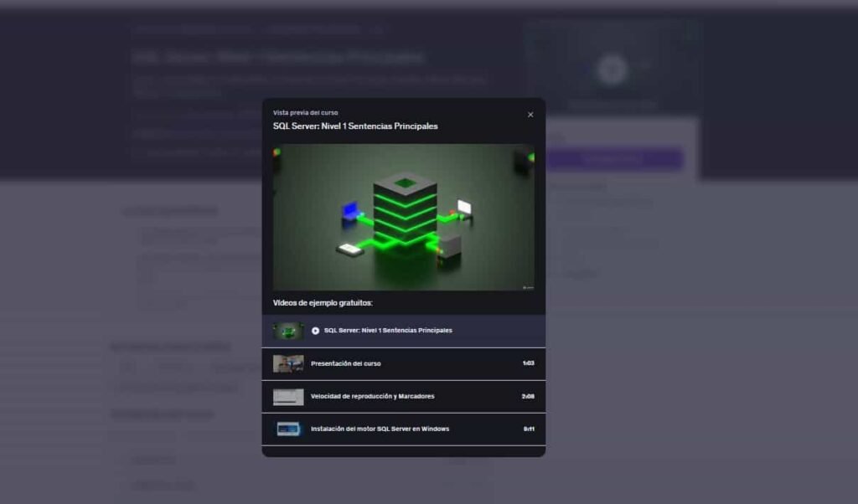Play the main server illustration preview video

[403, 217]
